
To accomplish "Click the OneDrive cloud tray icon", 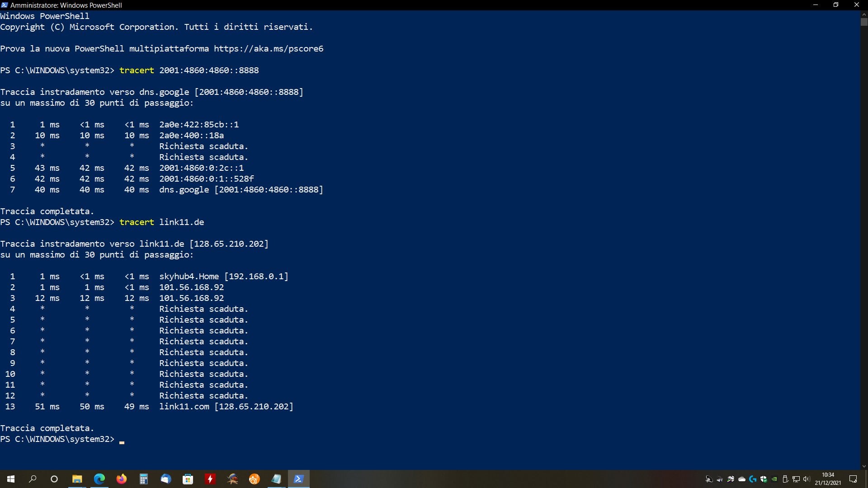I will pos(742,479).
